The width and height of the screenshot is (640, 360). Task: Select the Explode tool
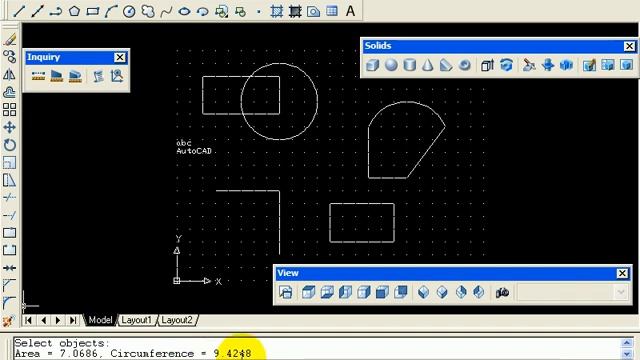tap(8, 321)
